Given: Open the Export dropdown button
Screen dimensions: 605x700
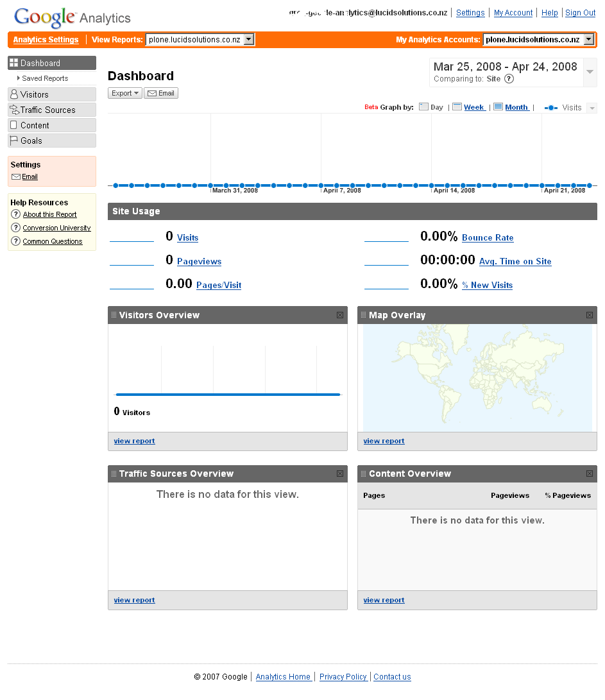Looking at the screenshot, I should [x=125, y=93].
